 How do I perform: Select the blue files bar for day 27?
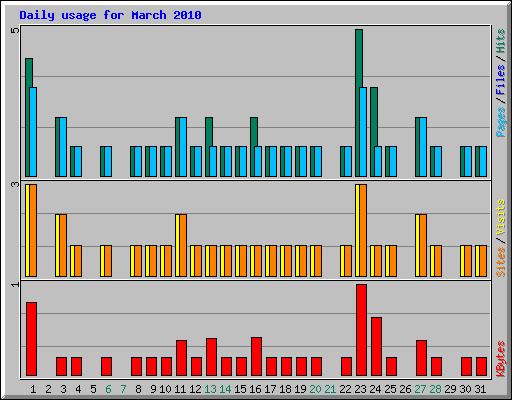click(x=423, y=147)
